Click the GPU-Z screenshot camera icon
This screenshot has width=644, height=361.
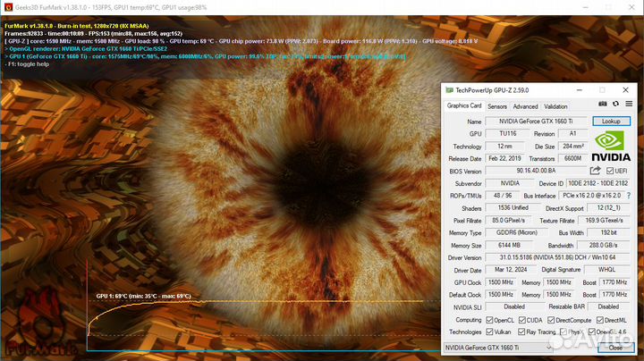click(x=603, y=105)
